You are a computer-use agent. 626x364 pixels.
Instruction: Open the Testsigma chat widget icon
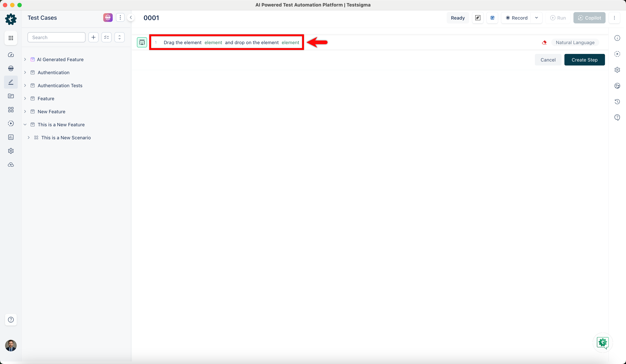603,343
